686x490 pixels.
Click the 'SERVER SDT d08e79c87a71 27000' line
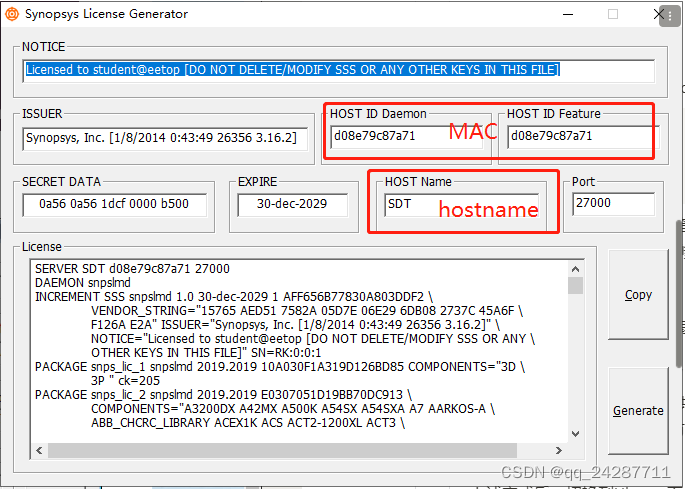(x=132, y=269)
